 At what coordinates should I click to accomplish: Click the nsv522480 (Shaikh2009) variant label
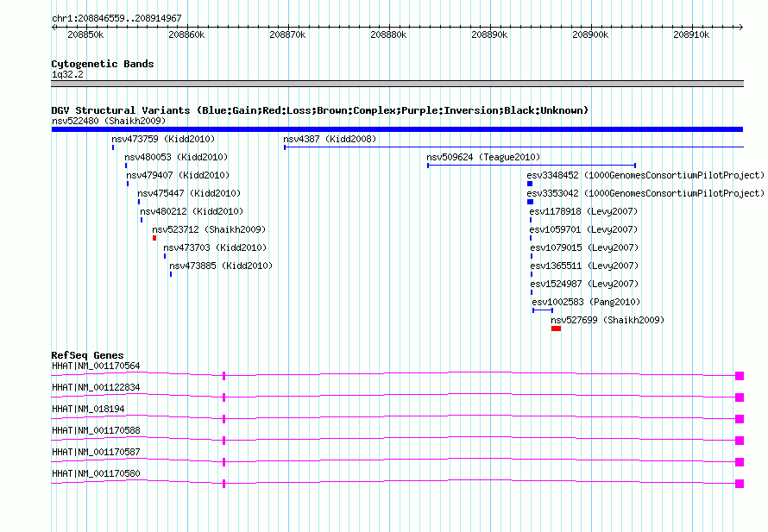coord(109,121)
